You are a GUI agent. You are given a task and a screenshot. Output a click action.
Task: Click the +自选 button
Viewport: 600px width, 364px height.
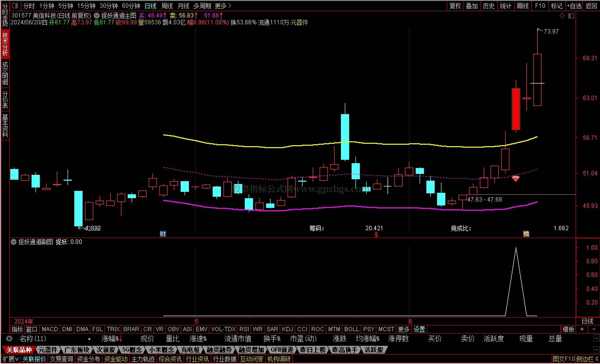[x=574, y=6]
